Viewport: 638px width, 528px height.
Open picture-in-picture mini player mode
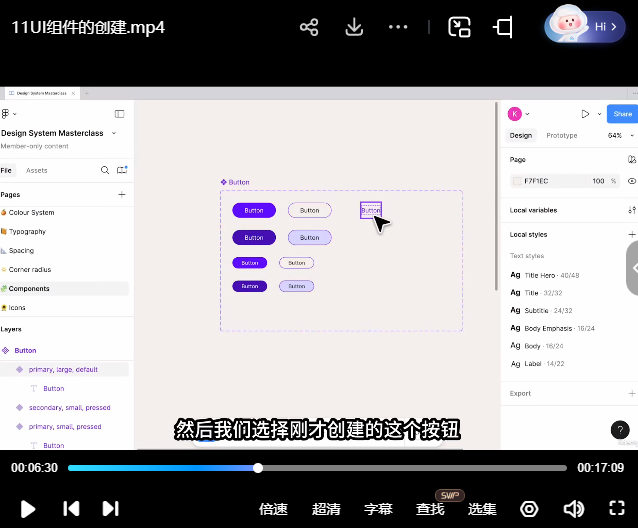(x=459, y=27)
